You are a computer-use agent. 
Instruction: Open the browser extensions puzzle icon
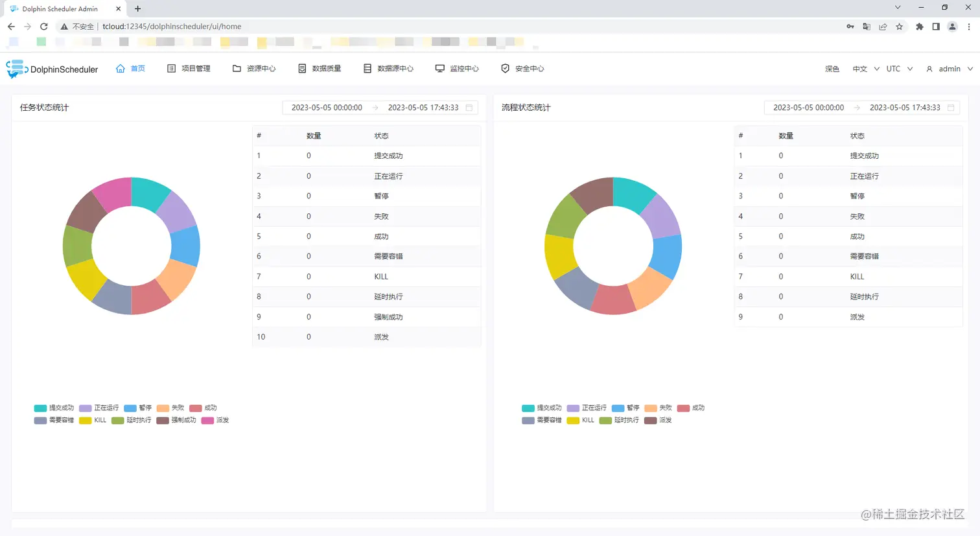[919, 27]
